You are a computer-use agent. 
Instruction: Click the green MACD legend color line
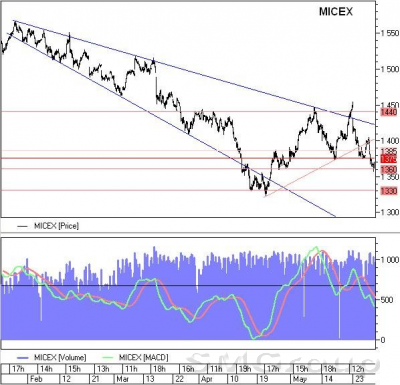coord(108,358)
